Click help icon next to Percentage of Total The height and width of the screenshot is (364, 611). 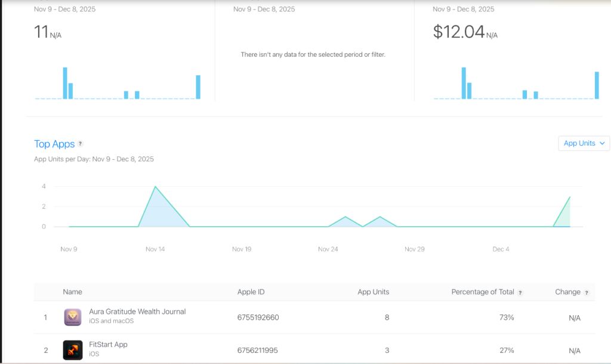[x=520, y=292]
